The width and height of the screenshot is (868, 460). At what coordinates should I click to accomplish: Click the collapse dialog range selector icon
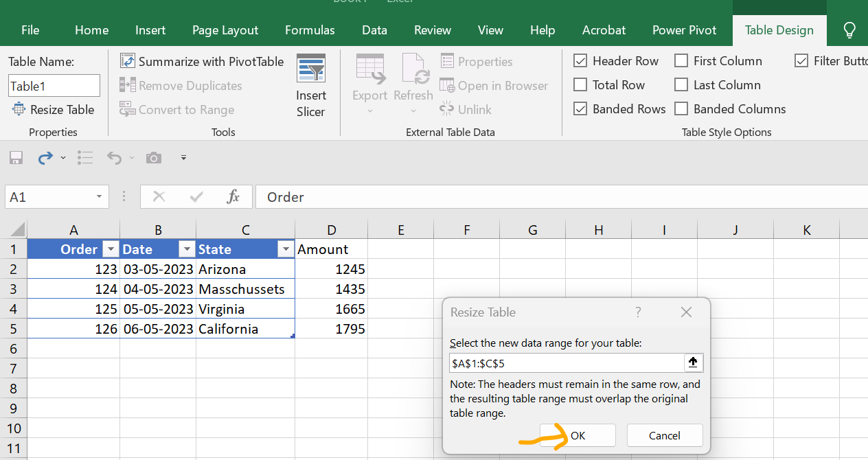point(693,363)
